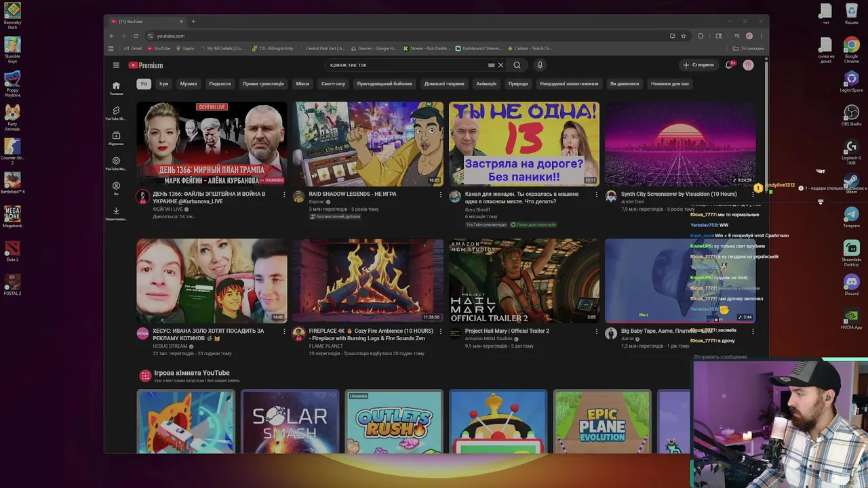Select the Ігри filter chip
The height and width of the screenshot is (488, 868).
163,84
